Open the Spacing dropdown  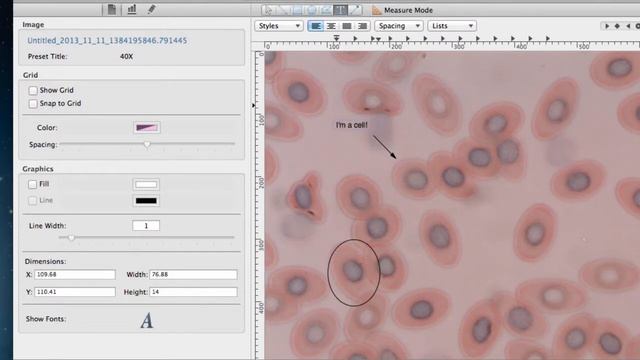[399, 26]
